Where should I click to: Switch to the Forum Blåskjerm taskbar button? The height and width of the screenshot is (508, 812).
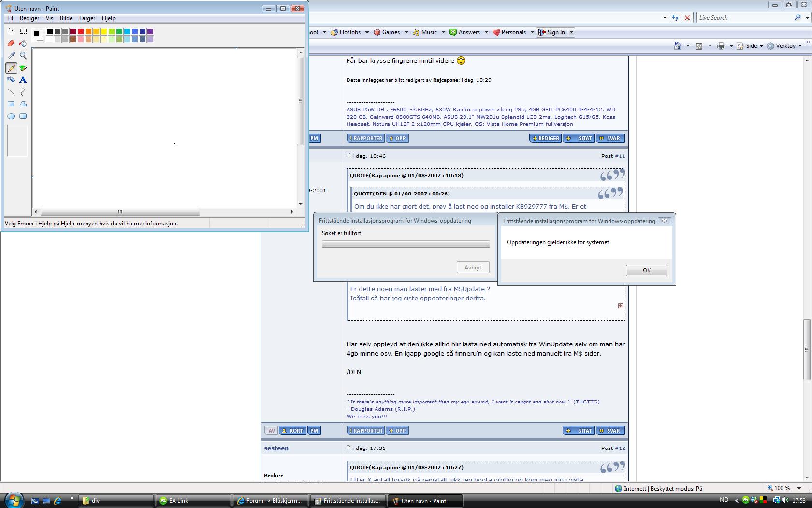click(271, 501)
